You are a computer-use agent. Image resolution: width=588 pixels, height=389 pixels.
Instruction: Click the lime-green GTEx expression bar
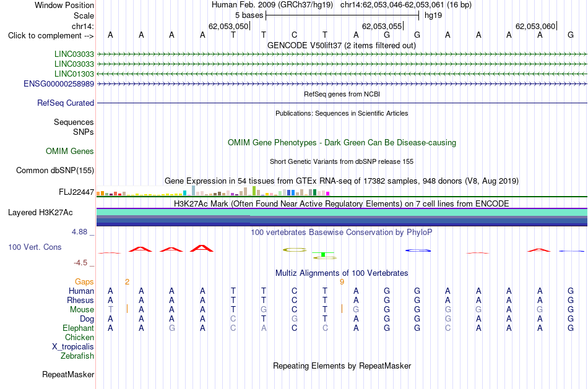pyautogui.click(x=254, y=190)
